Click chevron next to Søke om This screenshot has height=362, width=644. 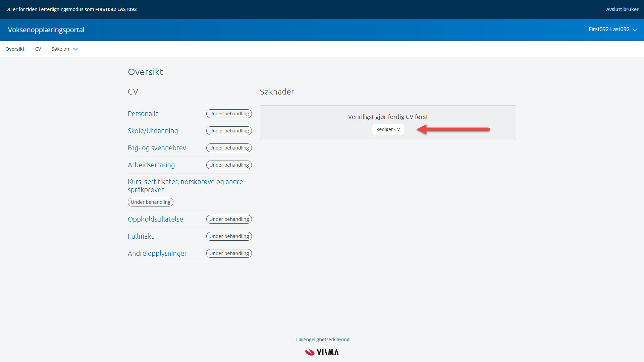pyautogui.click(x=76, y=49)
